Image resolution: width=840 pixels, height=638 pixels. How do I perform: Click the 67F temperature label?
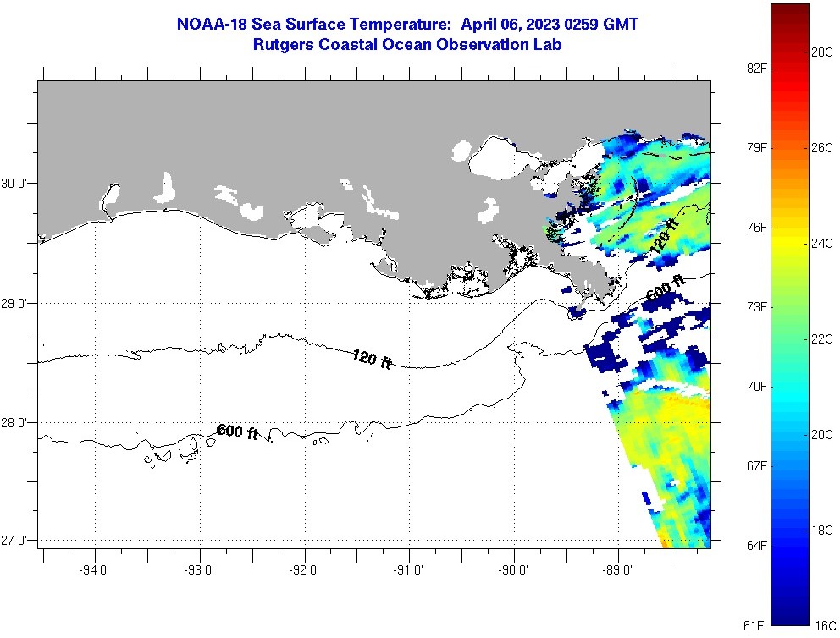(757, 465)
